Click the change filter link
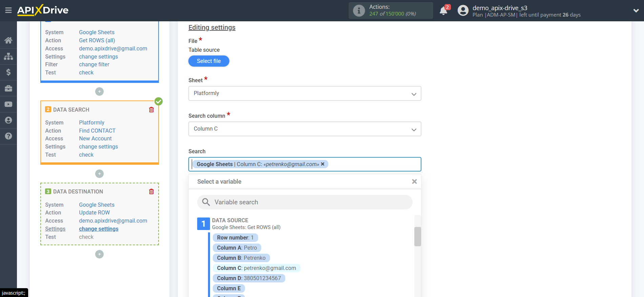Screen dimensions: 644x297 coord(94,64)
